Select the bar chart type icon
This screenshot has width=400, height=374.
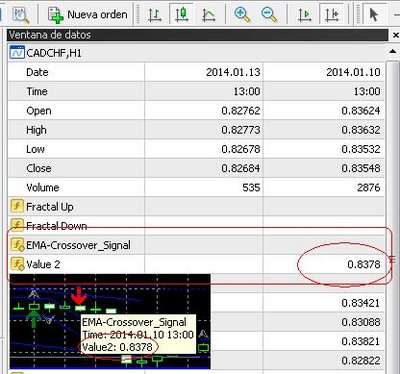(x=154, y=15)
